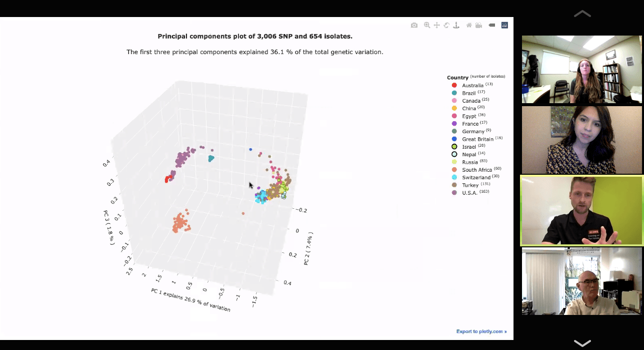Expand participants list with bottom chevron

(x=582, y=343)
